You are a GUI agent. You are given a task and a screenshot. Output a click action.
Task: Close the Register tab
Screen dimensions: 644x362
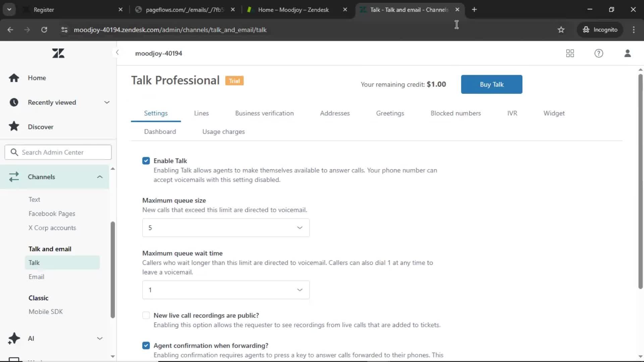click(121, 10)
